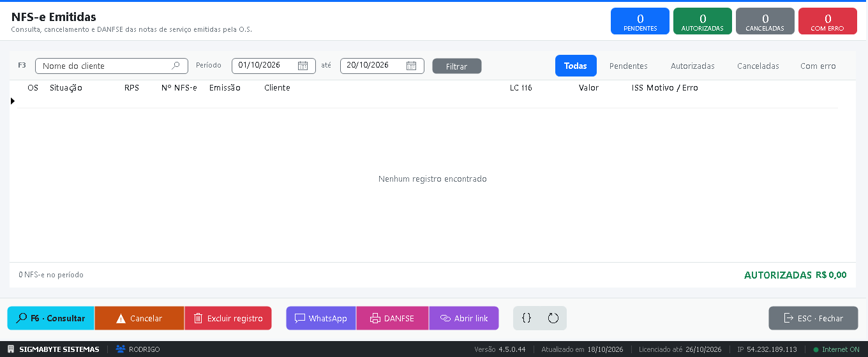Click the IP 54.232.189.113 status entry

point(767,349)
